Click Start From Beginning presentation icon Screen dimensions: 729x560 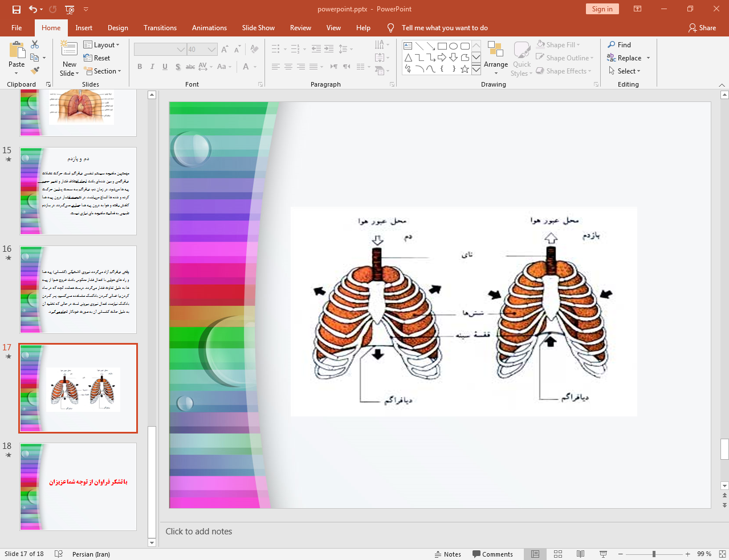pyautogui.click(x=70, y=9)
